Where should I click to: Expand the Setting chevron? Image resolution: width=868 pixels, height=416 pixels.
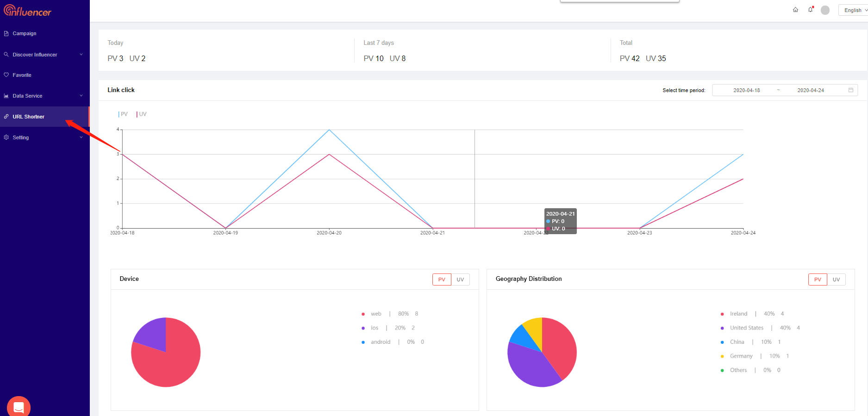click(x=81, y=137)
